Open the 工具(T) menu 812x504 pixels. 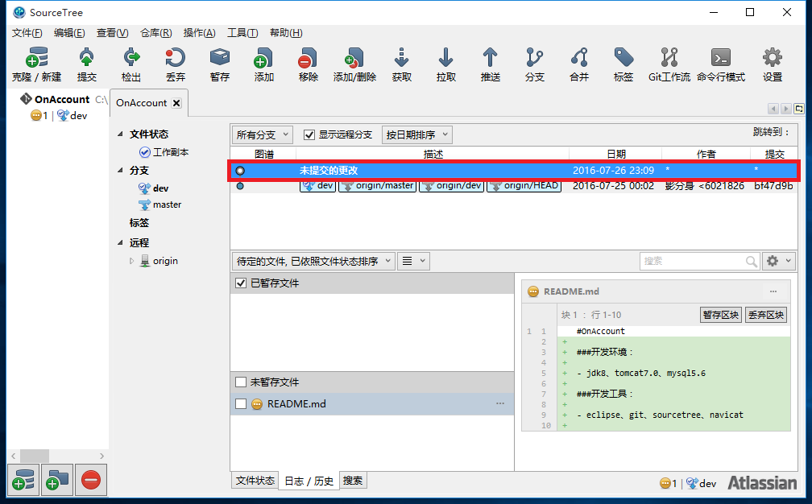[x=242, y=32]
